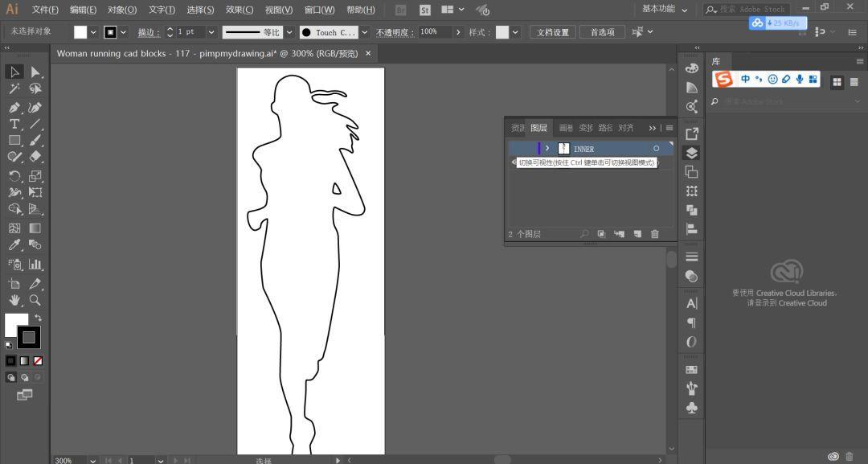Open fill color dropdown in control bar

93,32
